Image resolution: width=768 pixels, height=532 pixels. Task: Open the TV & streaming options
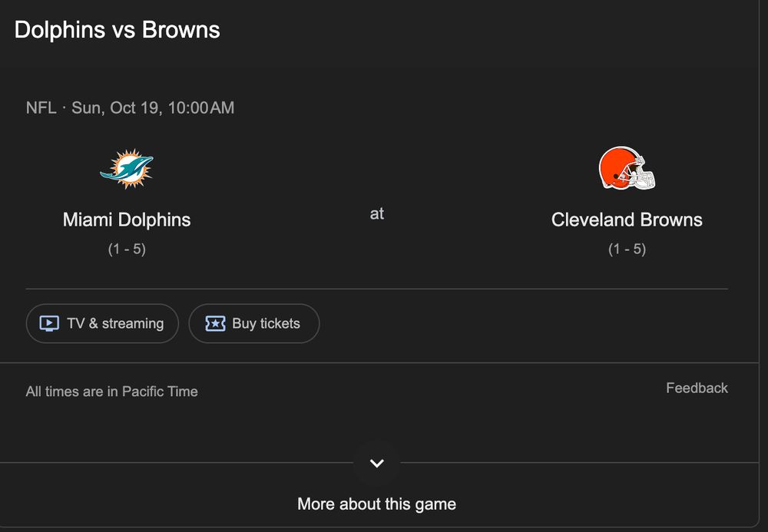click(x=102, y=323)
